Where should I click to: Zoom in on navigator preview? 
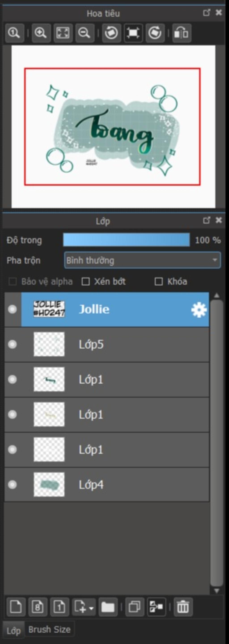point(41,33)
